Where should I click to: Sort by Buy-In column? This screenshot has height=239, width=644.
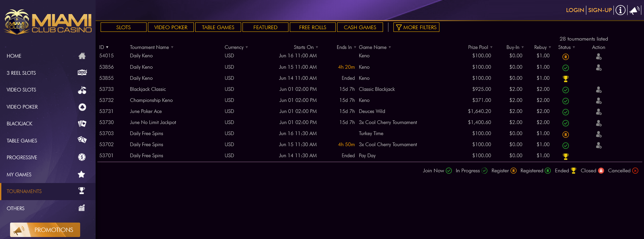pyautogui.click(x=515, y=47)
